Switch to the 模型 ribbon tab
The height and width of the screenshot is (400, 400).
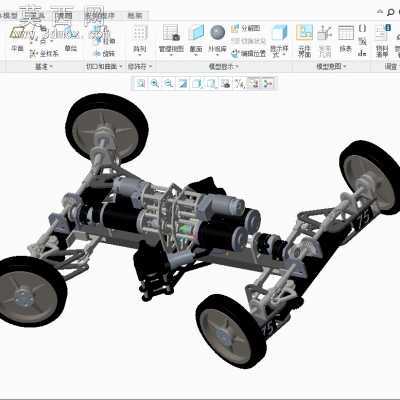tap(9, 16)
